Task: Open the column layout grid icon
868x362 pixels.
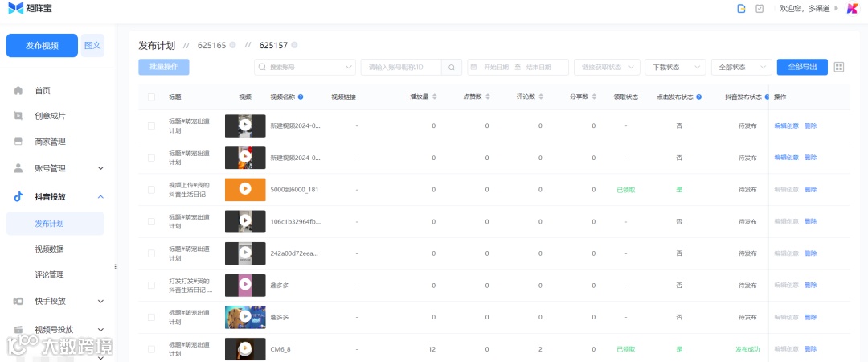Action: pyautogui.click(x=839, y=67)
